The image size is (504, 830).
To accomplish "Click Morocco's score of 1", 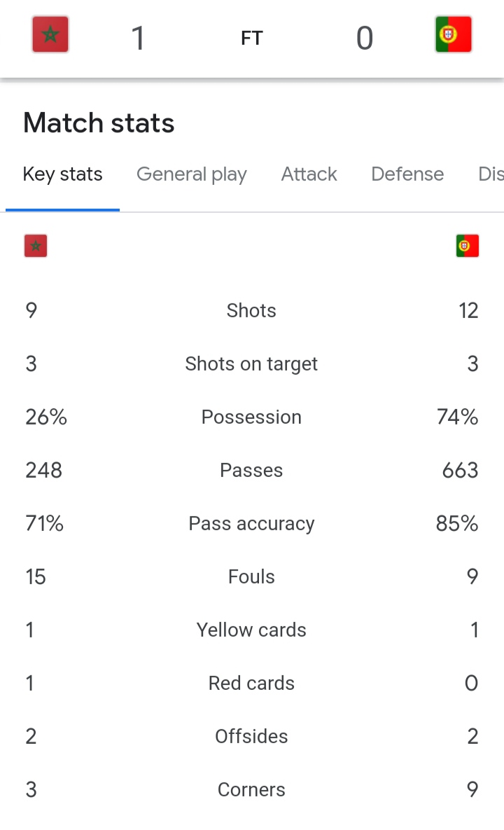I will (x=138, y=38).
